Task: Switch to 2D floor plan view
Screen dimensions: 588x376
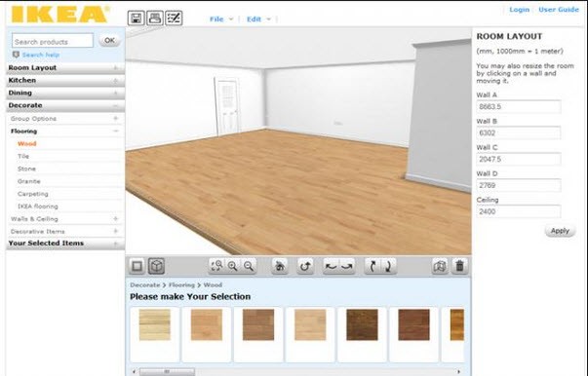Action: pyautogui.click(x=137, y=266)
